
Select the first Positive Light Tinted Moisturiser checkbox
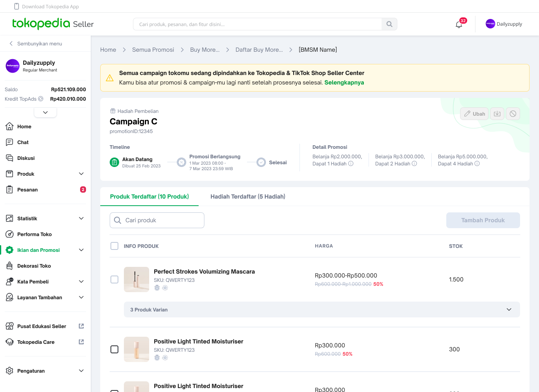click(x=114, y=349)
